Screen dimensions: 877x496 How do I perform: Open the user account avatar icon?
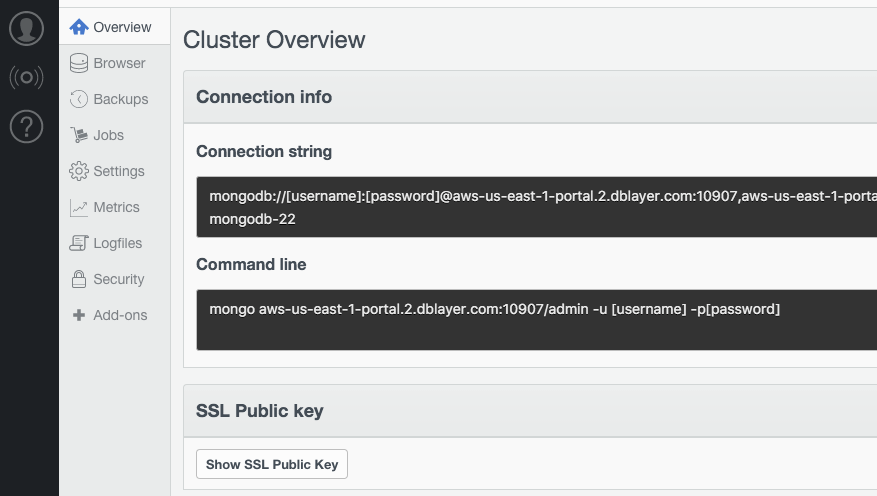pos(26,28)
